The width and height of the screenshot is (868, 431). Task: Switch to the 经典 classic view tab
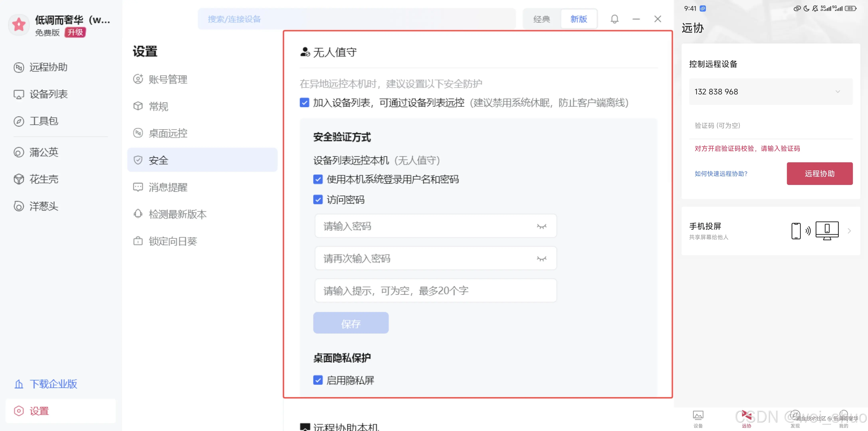pyautogui.click(x=541, y=19)
